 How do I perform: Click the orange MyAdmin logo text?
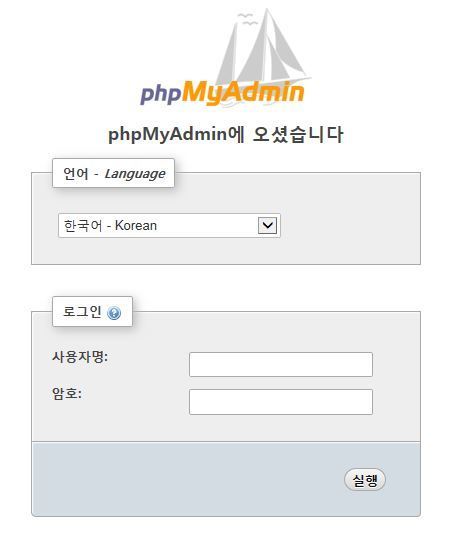(x=243, y=93)
